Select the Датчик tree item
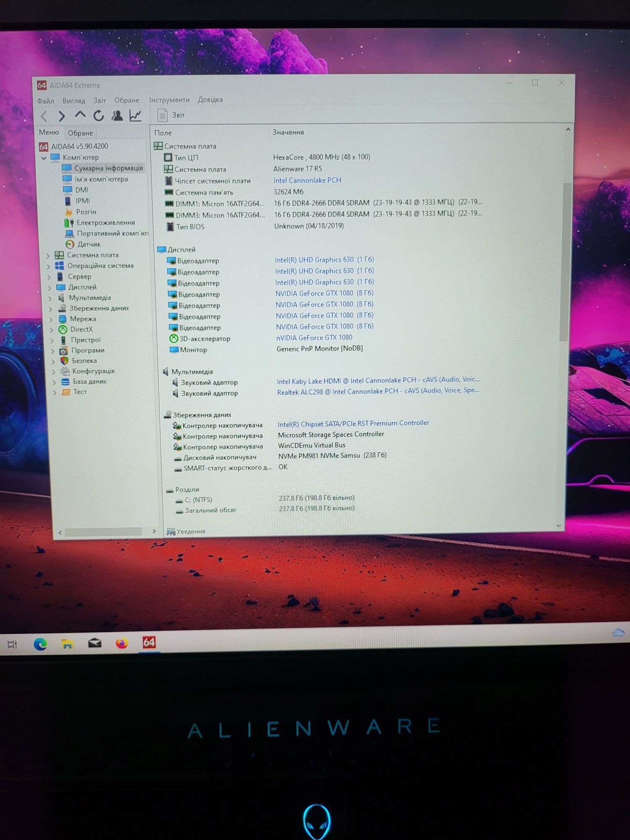 [x=83, y=244]
